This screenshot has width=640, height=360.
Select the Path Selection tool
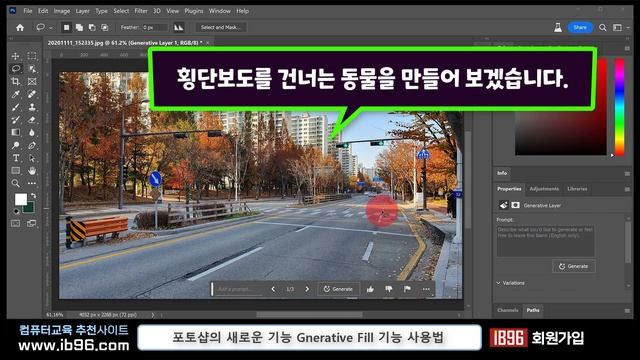tap(32, 158)
